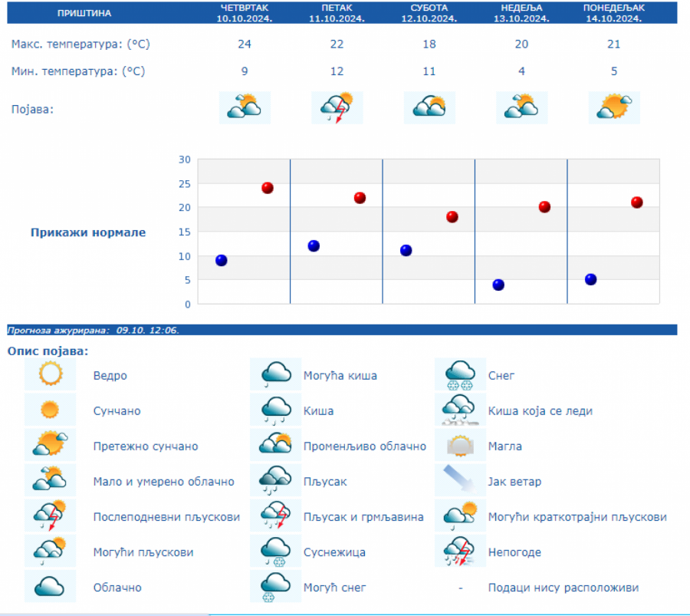Select the ПОНЕДЕЉАК 14.10.2024 column header
The image size is (690, 616).
point(614,13)
